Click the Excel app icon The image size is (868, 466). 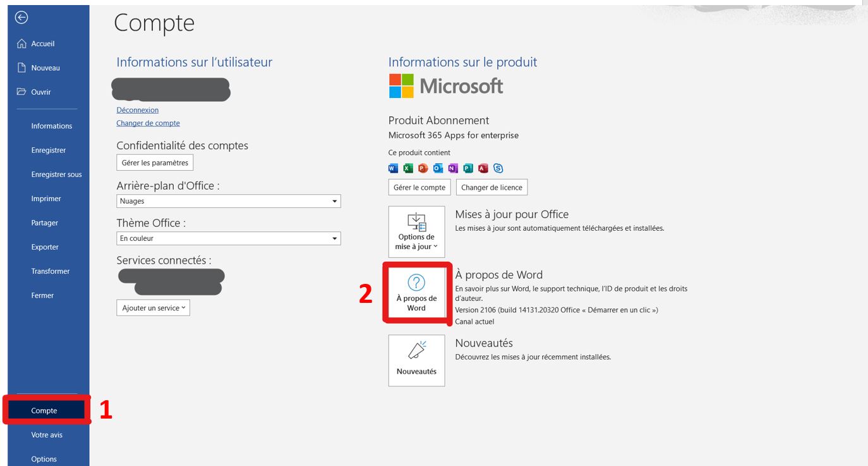point(408,168)
